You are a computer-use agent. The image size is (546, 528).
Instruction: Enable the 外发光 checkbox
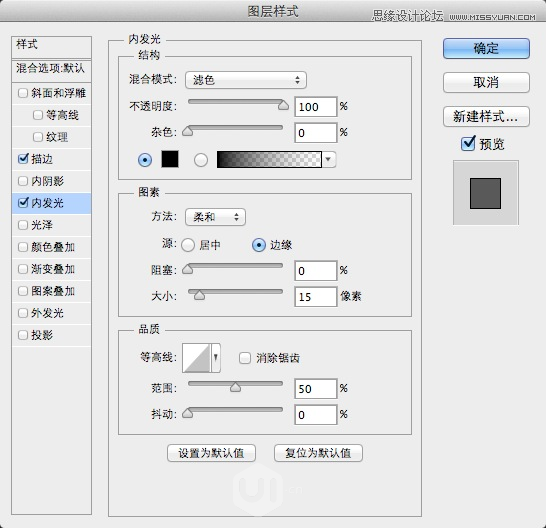[23, 313]
